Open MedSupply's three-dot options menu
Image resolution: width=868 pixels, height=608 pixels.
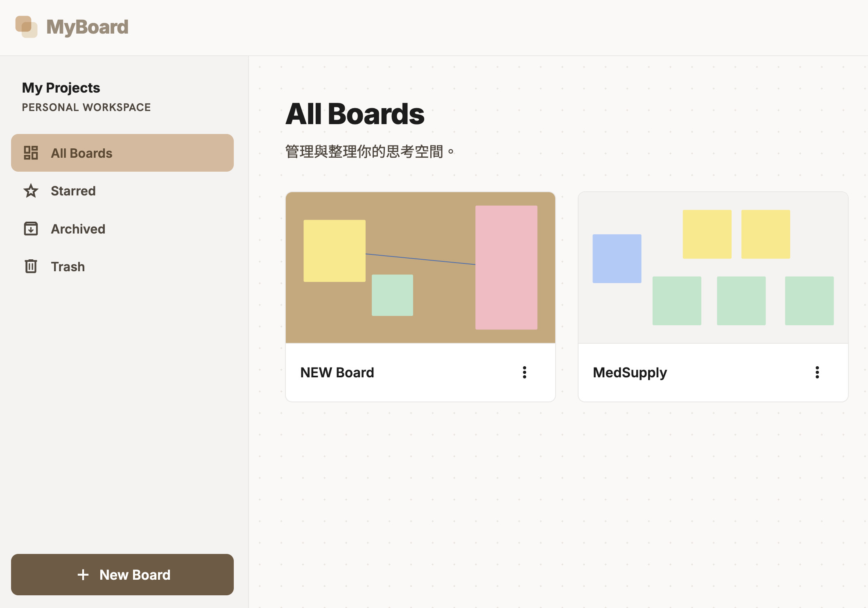tap(817, 372)
